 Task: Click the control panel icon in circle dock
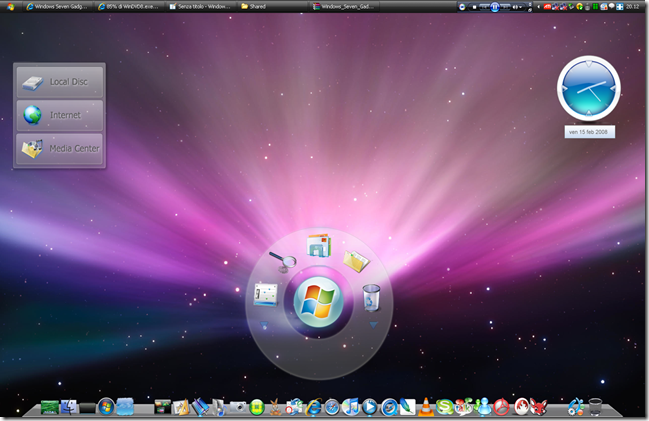[x=265, y=294]
